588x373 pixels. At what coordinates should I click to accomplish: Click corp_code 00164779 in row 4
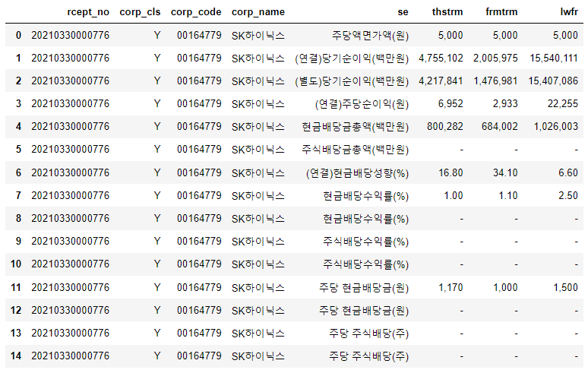(199, 127)
